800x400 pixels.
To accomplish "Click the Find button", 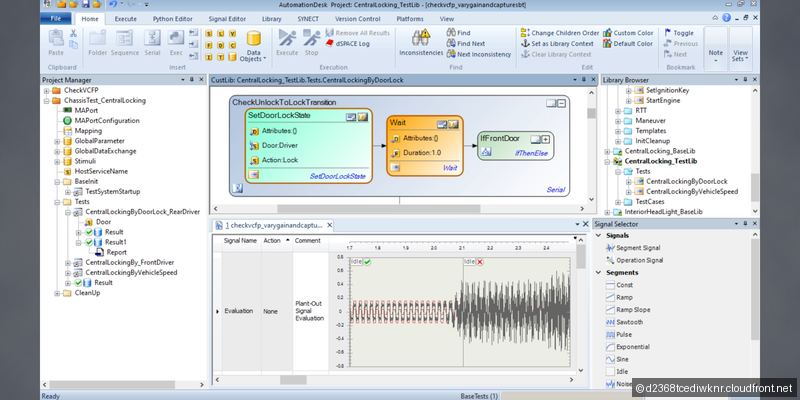I will [x=459, y=33].
